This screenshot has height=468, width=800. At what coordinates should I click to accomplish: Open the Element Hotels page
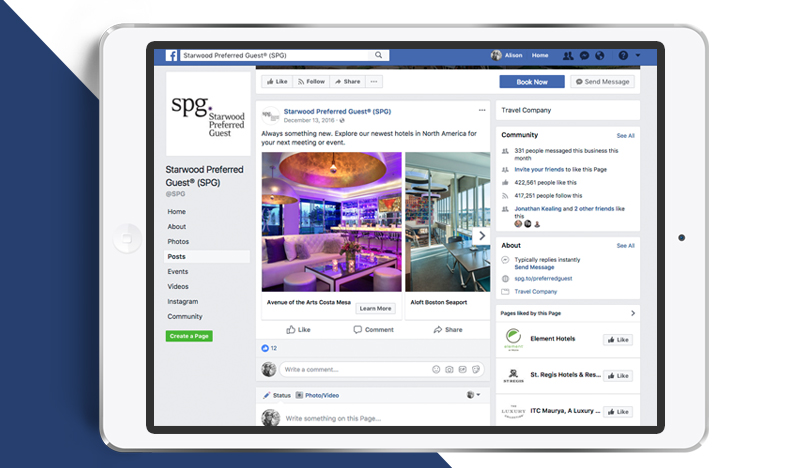(x=553, y=338)
